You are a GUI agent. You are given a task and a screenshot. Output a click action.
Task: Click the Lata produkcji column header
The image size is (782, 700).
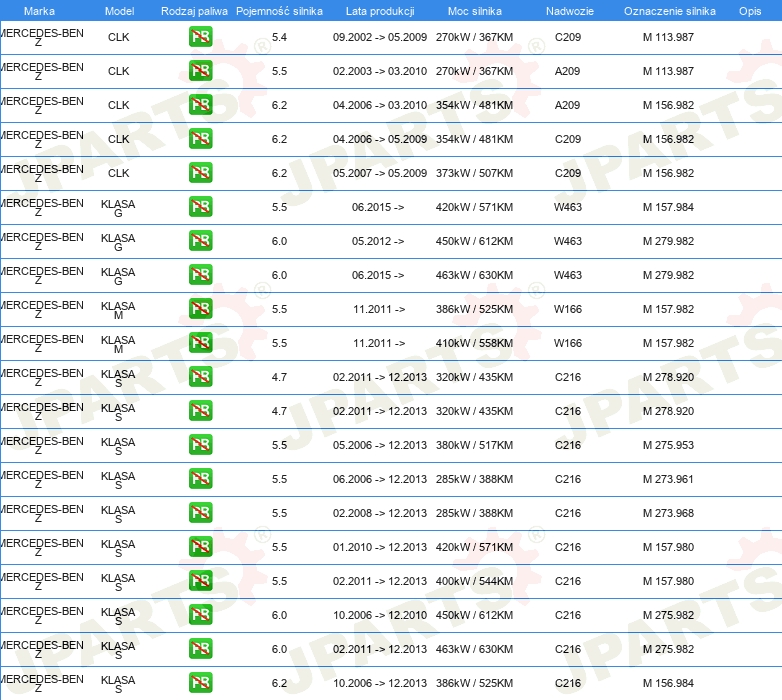point(379,10)
